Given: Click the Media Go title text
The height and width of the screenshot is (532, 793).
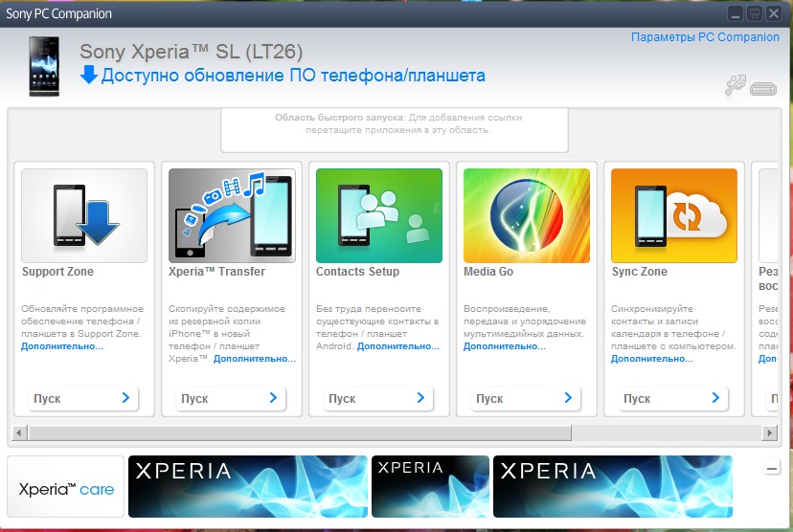Looking at the screenshot, I should (488, 272).
